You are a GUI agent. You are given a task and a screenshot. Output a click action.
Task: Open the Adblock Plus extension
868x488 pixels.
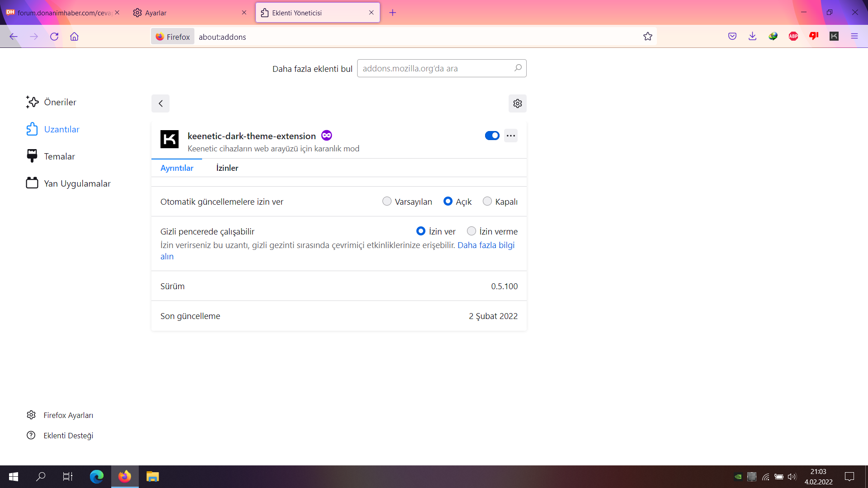pos(793,37)
